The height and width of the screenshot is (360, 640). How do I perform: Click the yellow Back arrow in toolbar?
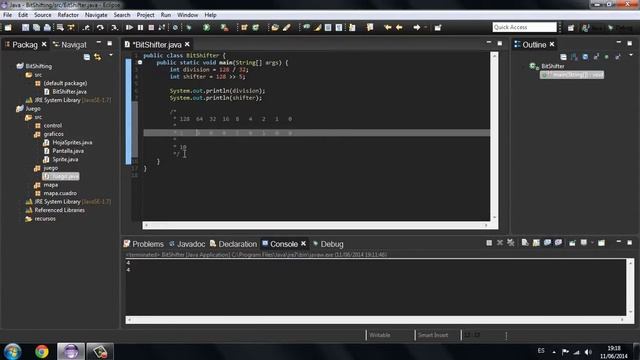(399, 27)
